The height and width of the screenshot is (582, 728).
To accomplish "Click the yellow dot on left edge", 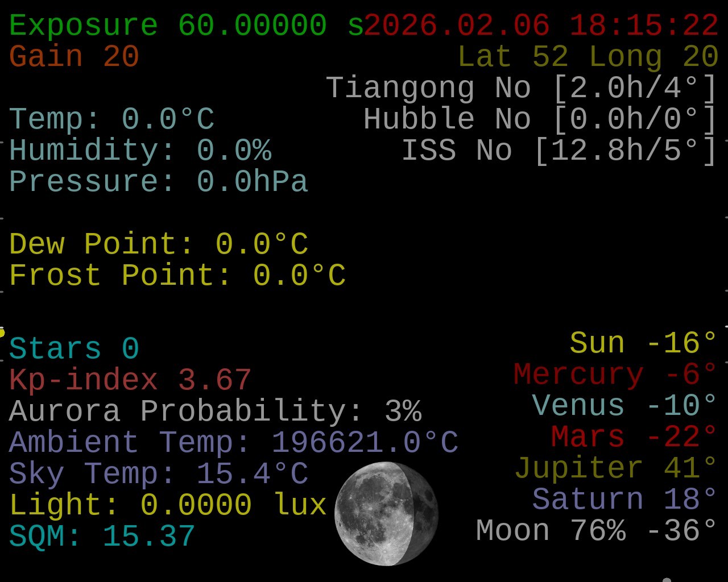I will point(2,332).
